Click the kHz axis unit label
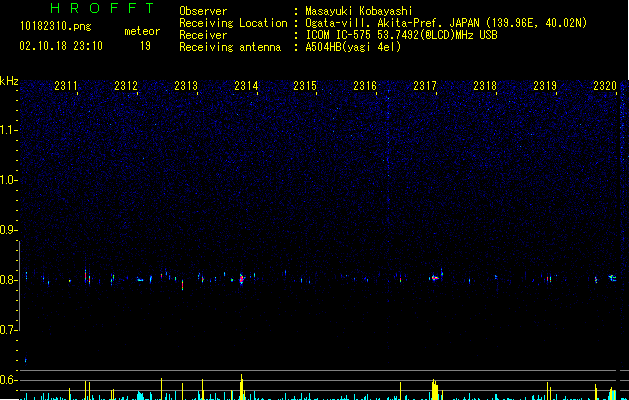 9,81
